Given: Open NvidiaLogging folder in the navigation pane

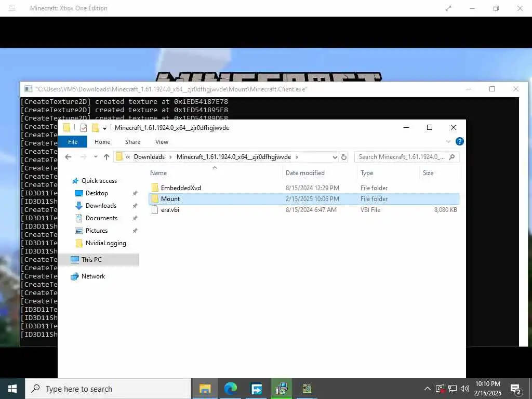Looking at the screenshot, I should tap(105, 243).
